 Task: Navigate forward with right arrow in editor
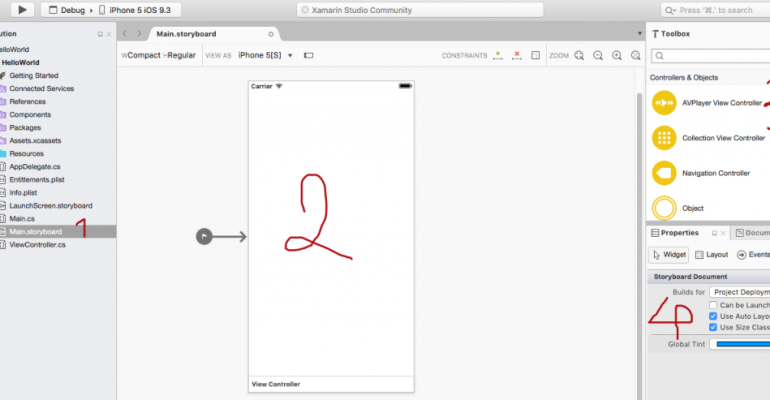[x=139, y=33]
